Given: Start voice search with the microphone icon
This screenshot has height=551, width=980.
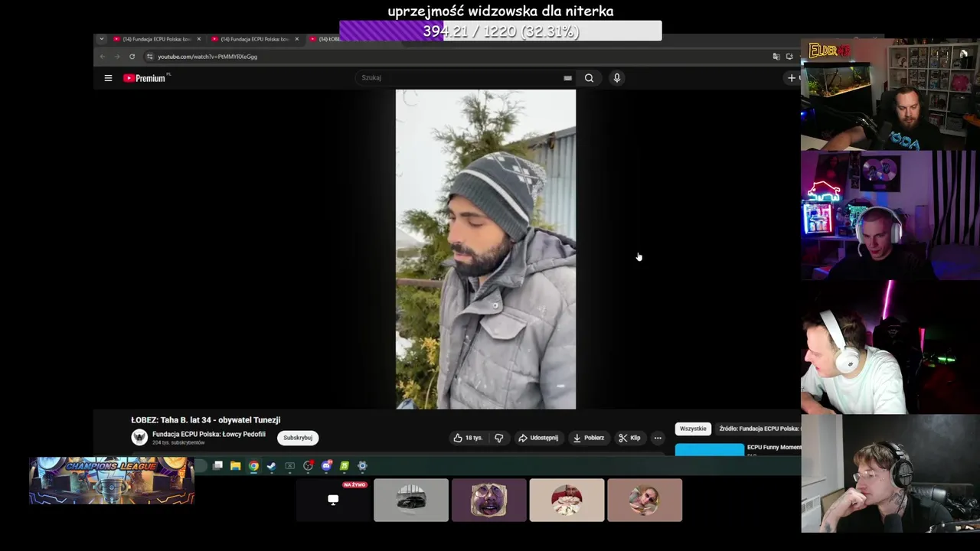Looking at the screenshot, I should pos(616,78).
